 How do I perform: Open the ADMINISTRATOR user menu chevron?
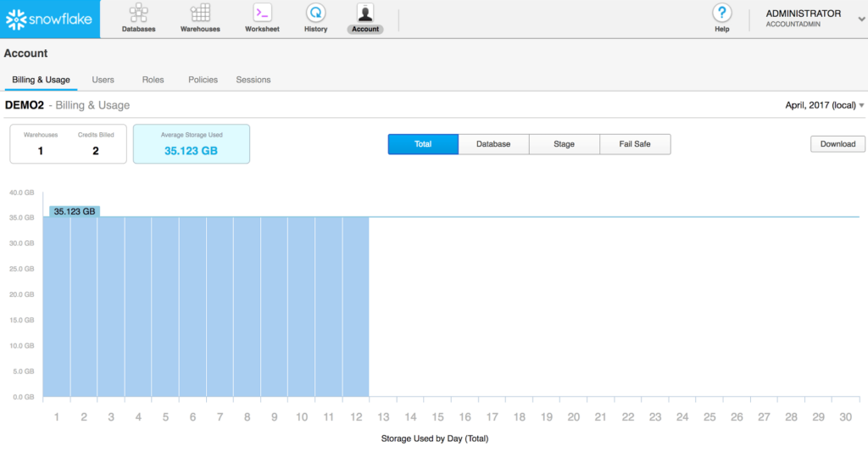click(861, 19)
